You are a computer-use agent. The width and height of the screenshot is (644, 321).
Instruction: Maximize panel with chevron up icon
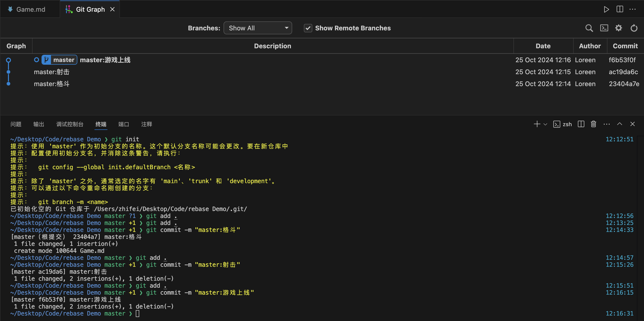[x=619, y=124]
